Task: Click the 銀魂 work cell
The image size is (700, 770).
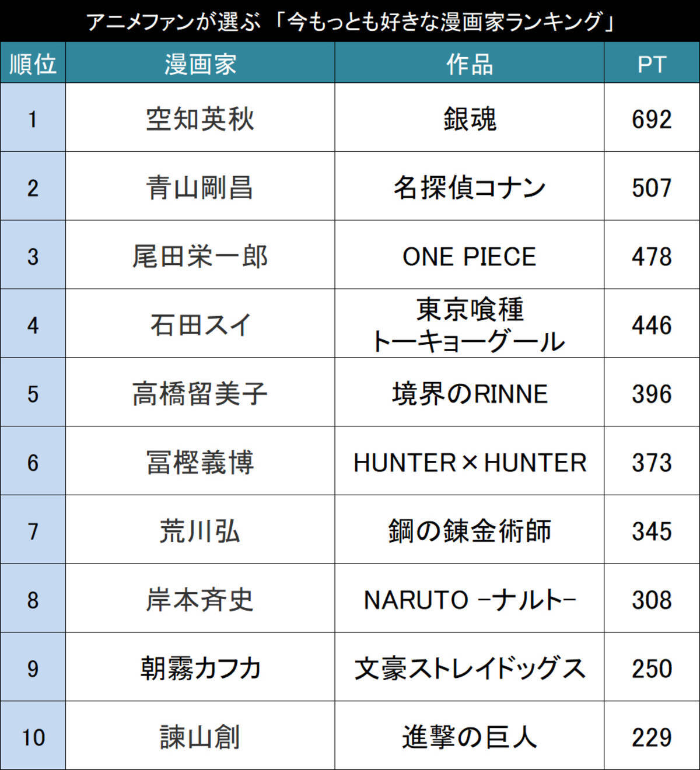Action: (x=470, y=118)
